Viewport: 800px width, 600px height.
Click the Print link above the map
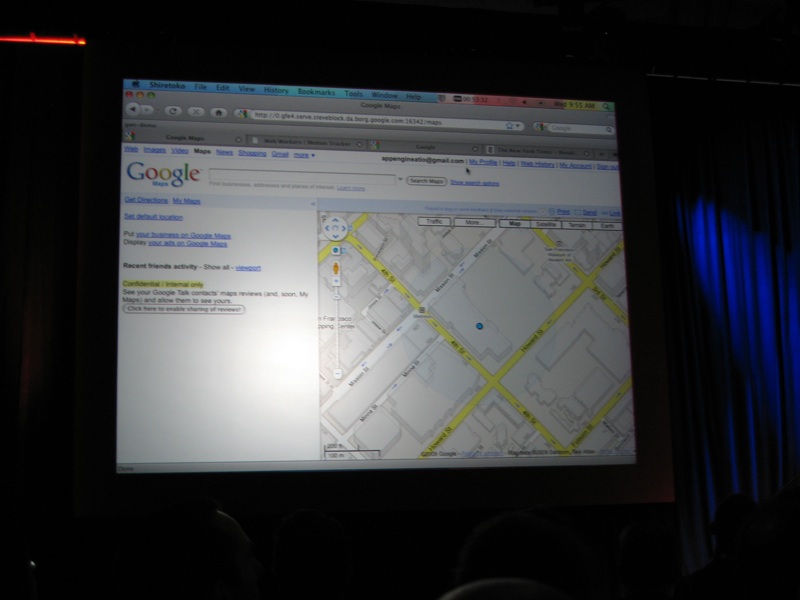[x=563, y=212]
